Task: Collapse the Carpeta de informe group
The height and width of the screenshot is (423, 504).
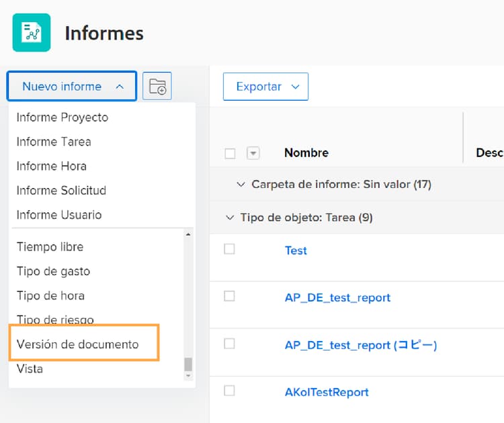Action: coord(241,184)
